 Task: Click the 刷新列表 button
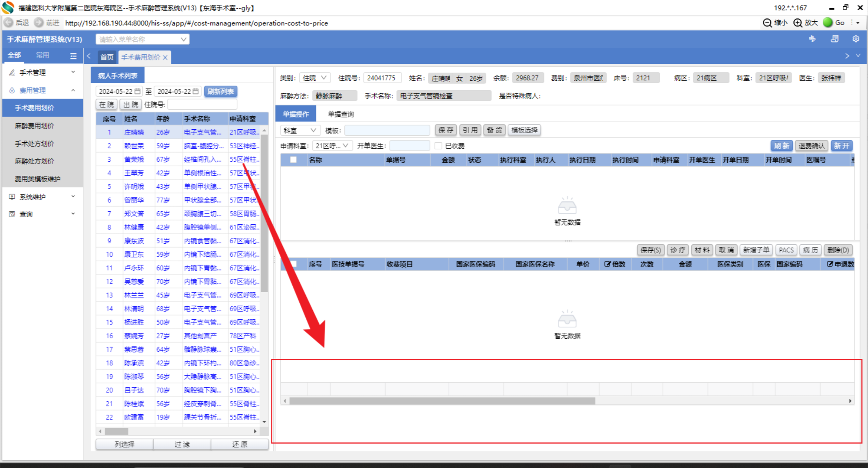[x=220, y=91]
